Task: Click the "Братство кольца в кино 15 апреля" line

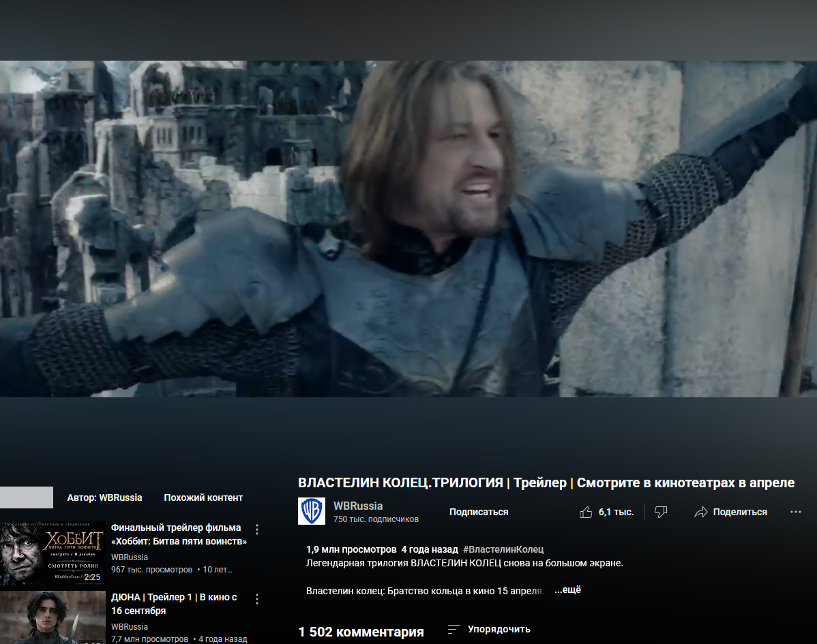Action: tap(425, 591)
